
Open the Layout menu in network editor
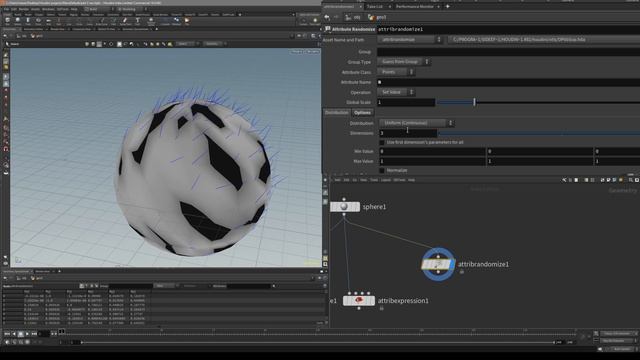pos(386,180)
